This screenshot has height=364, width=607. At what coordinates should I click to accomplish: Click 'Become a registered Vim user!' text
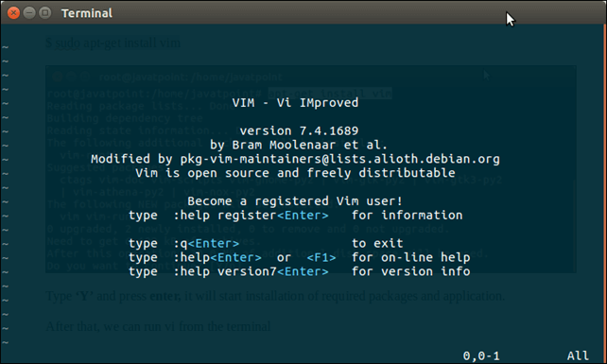point(295,201)
